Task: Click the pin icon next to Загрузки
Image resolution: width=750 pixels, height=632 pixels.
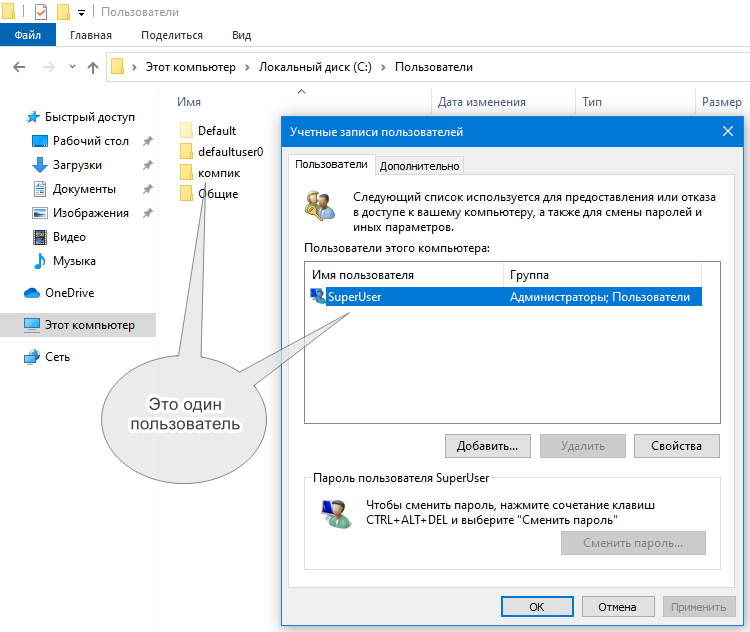Action: 148,165
